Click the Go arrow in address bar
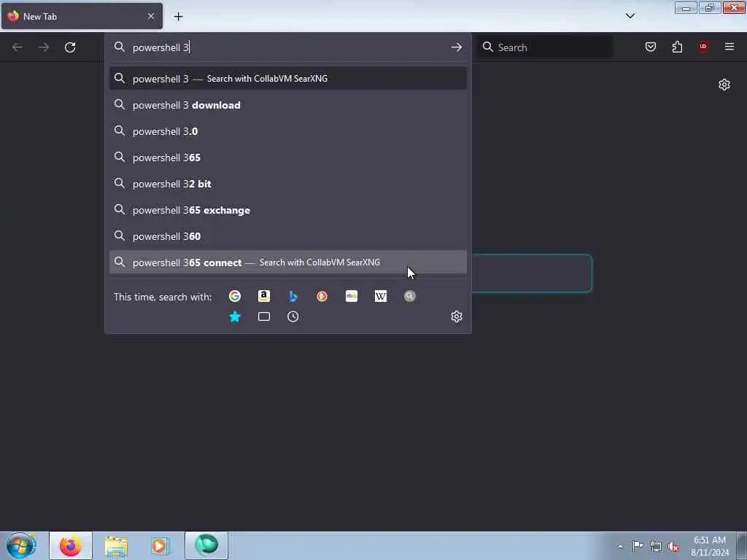 (457, 47)
